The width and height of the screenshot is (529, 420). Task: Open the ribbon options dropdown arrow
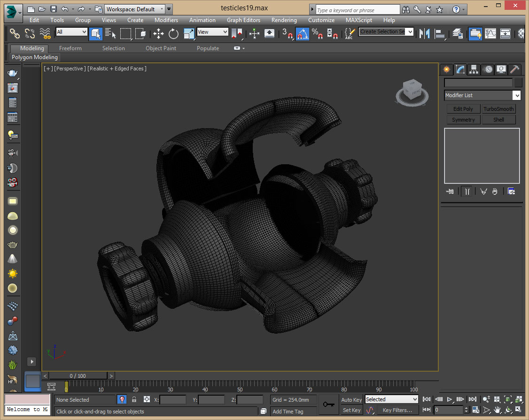(x=243, y=48)
